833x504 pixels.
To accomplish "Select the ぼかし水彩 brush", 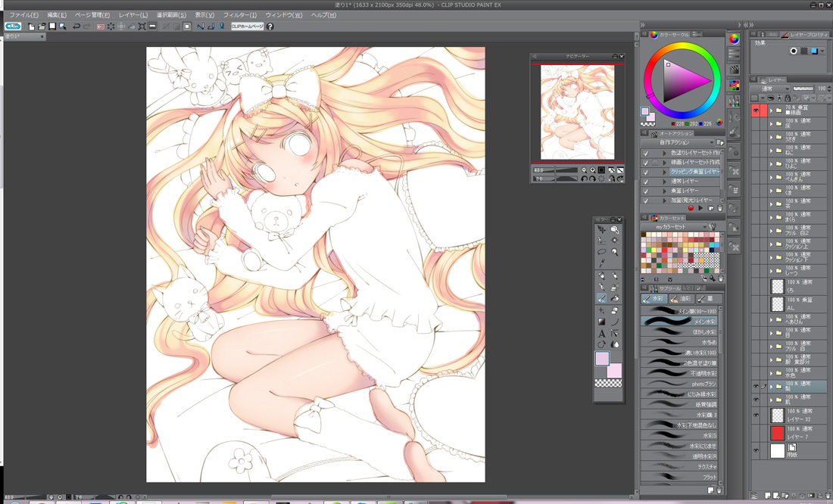I will point(679,332).
